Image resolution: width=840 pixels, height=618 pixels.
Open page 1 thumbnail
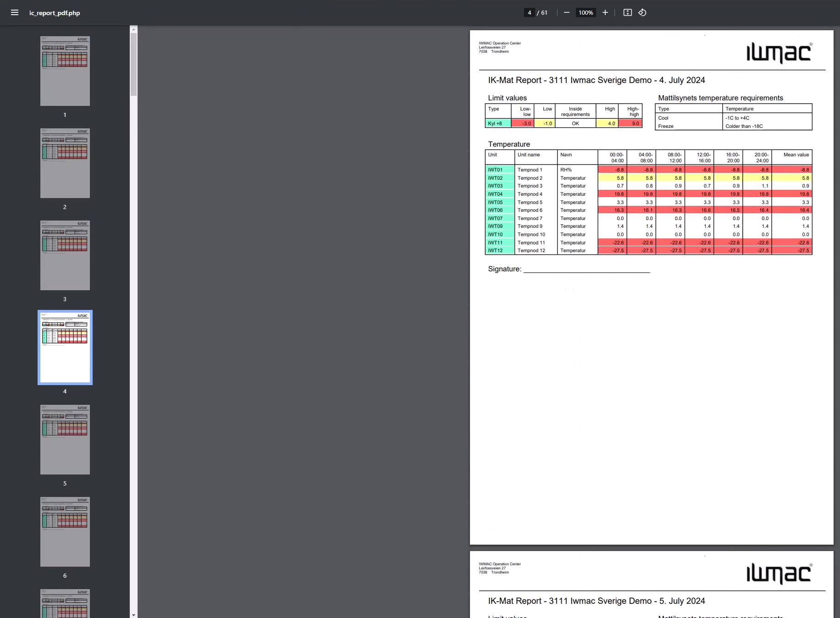(65, 71)
